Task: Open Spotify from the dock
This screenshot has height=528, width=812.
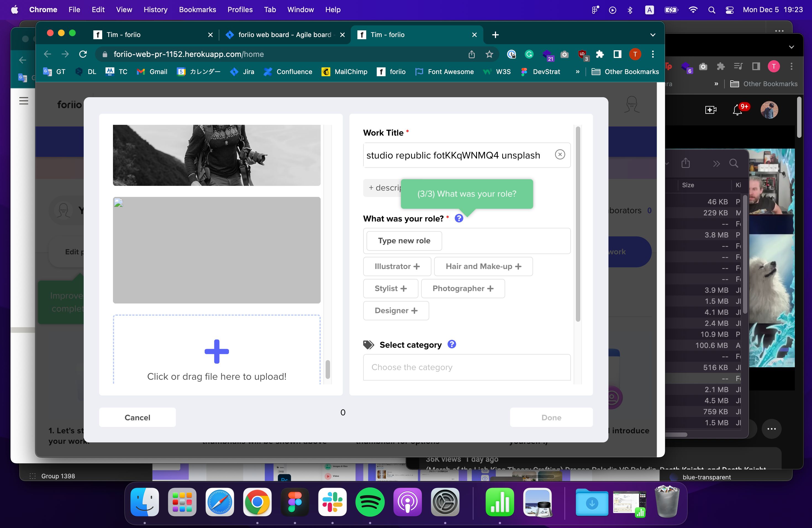Action: pos(370,502)
